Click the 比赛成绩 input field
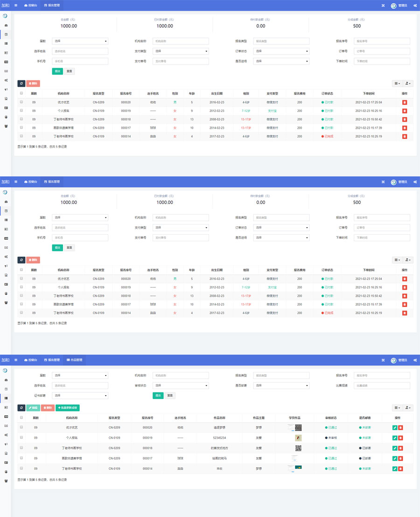 click(382, 385)
